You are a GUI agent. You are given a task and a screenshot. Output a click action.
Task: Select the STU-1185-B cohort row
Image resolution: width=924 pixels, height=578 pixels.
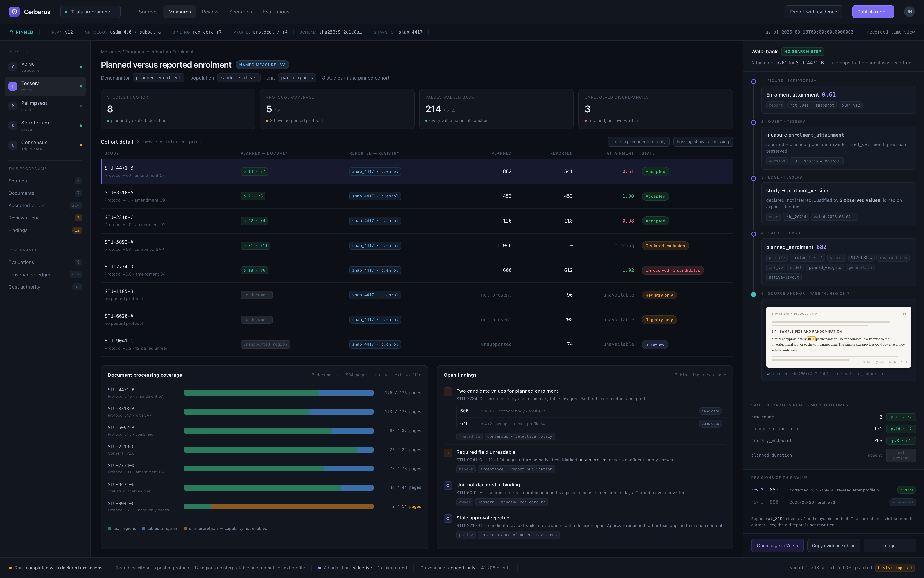(x=417, y=295)
